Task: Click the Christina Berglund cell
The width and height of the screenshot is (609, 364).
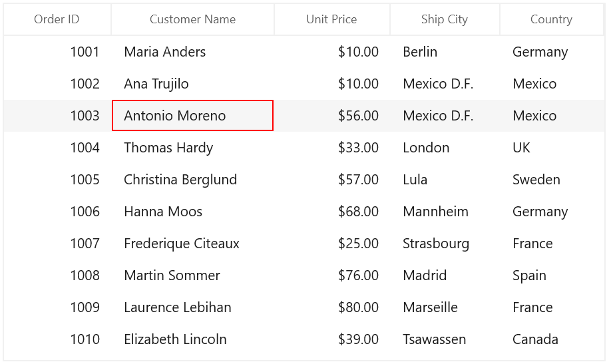Action: (192, 180)
